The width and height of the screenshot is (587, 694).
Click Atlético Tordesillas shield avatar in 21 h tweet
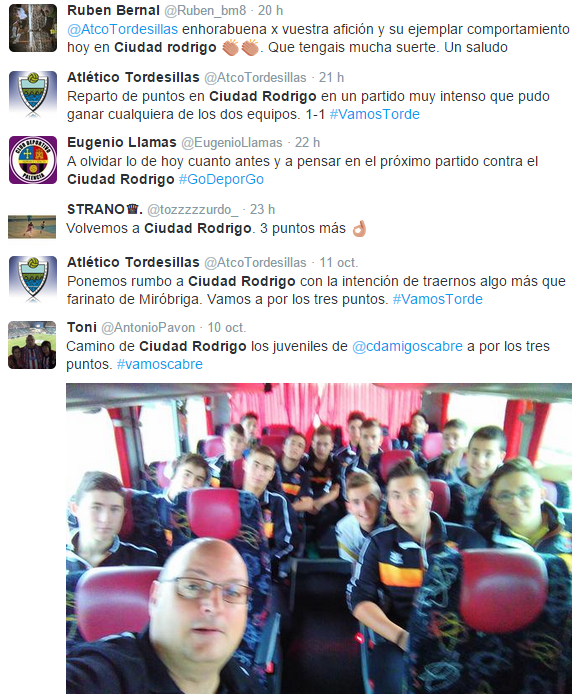point(33,95)
